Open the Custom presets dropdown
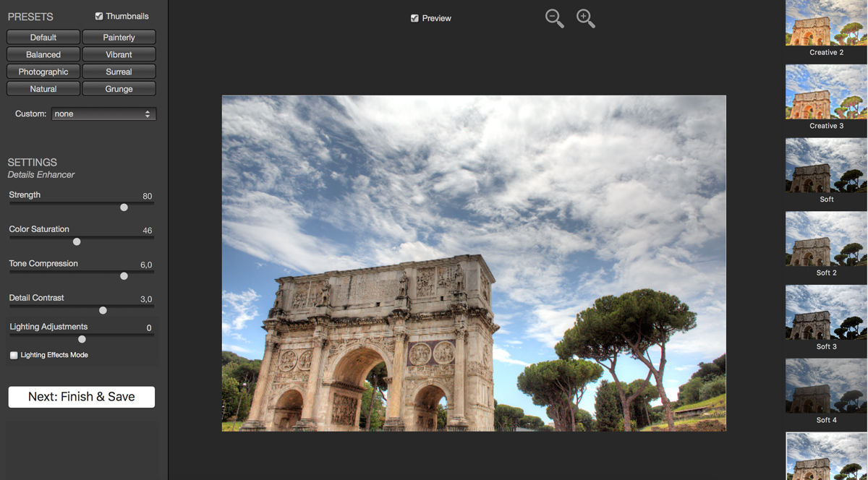Image resolution: width=868 pixels, height=480 pixels. (x=104, y=113)
